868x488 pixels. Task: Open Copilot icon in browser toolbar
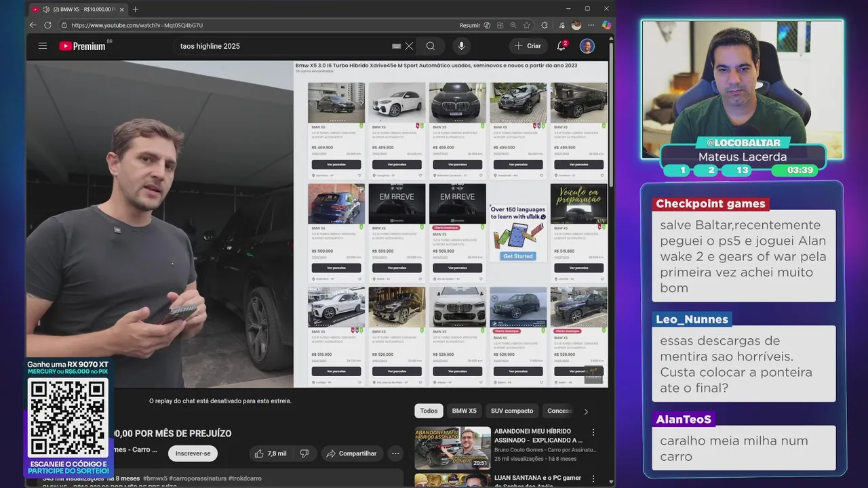(606, 25)
